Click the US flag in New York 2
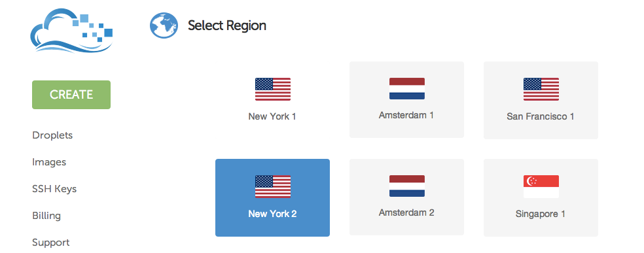The width and height of the screenshot is (644, 253). (x=273, y=186)
